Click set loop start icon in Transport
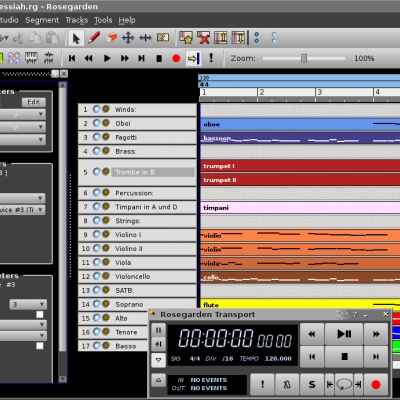 [x=330, y=384]
